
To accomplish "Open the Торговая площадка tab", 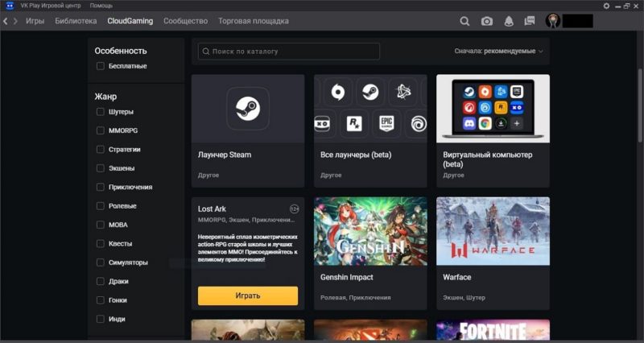I will click(x=254, y=21).
